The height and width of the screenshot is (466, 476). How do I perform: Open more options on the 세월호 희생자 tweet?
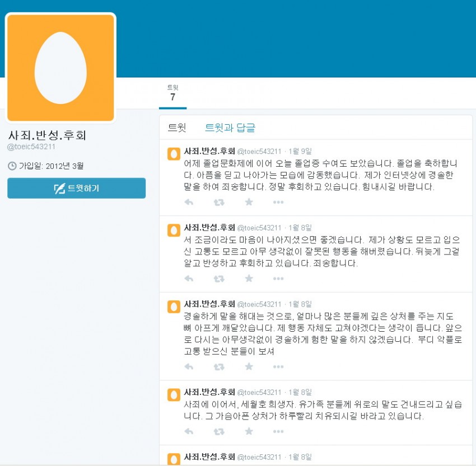(x=278, y=431)
